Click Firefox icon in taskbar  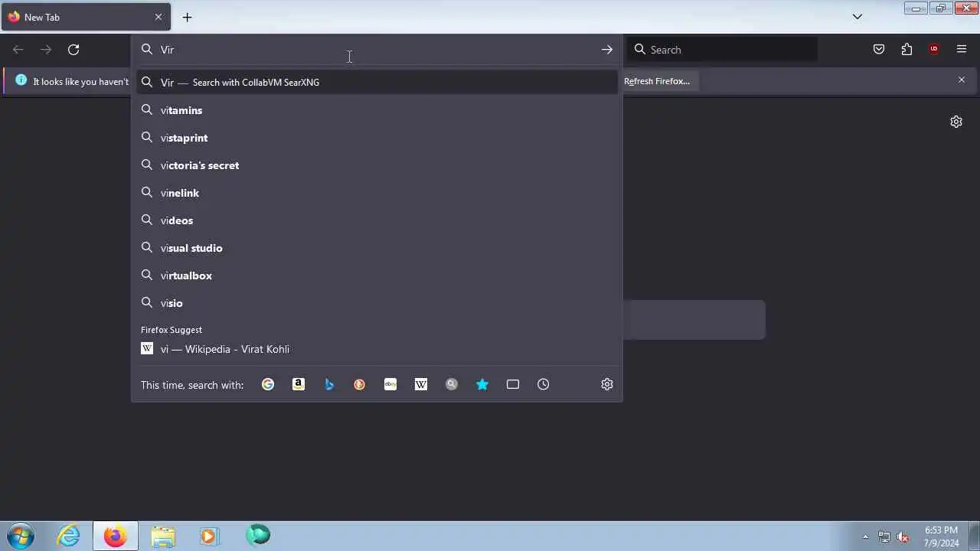[x=116, y=536]
